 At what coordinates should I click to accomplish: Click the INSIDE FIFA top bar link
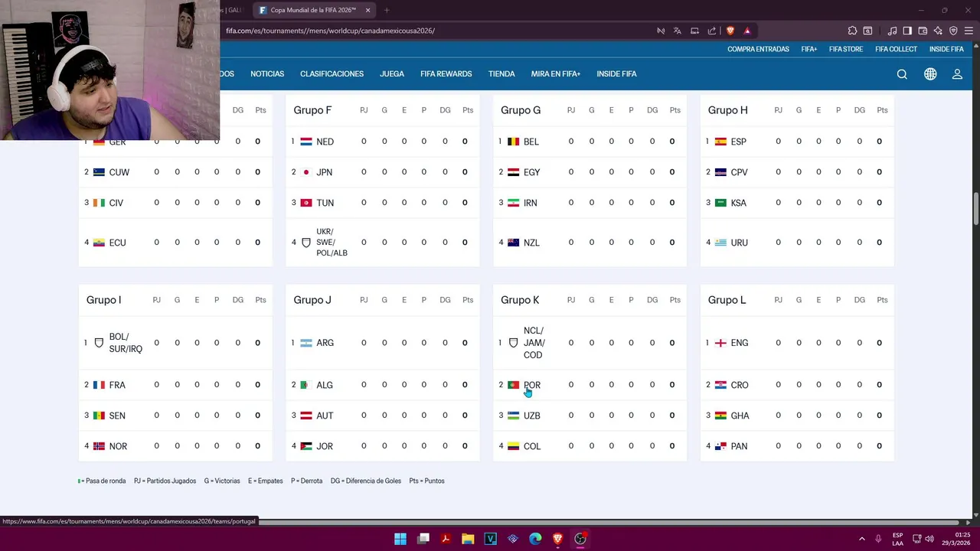946,49
